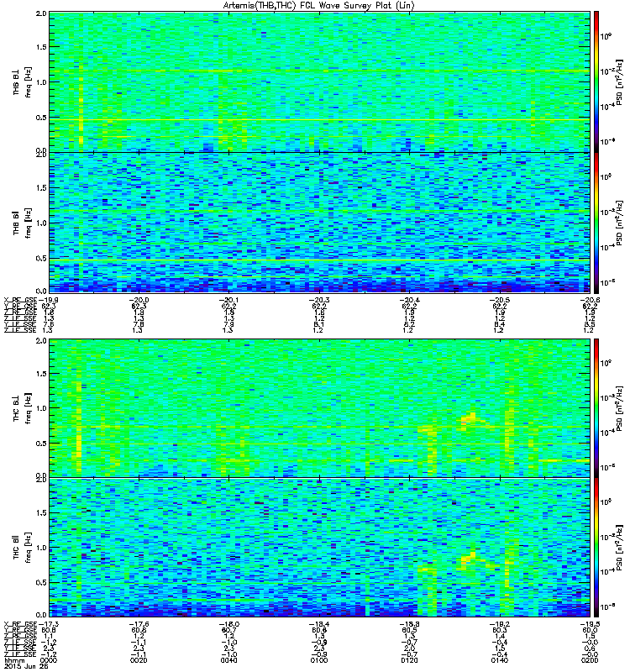Click the THC X_RE_GSE value -17.6
This screenshot has width=630, height=672.
coord(139,624)
